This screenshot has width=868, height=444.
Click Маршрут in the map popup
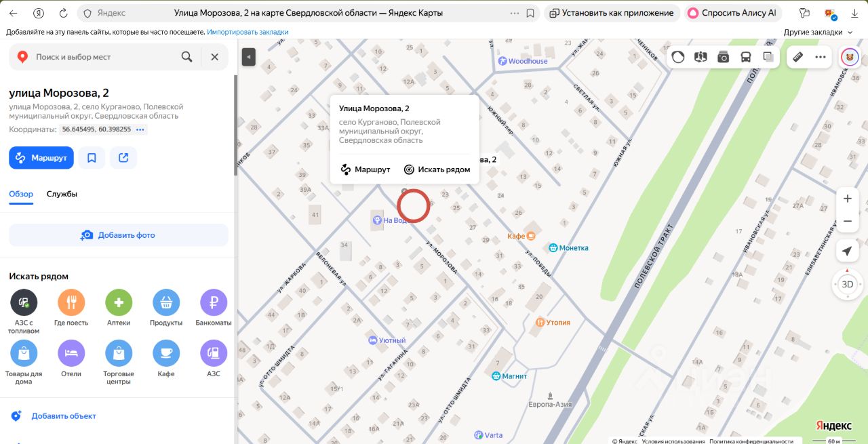[366, 169]
